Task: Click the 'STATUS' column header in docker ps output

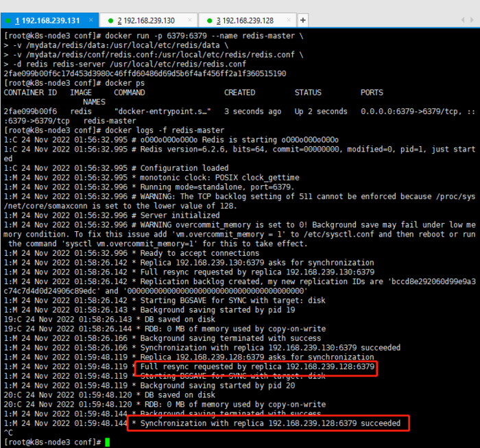Action: (308, 93)
